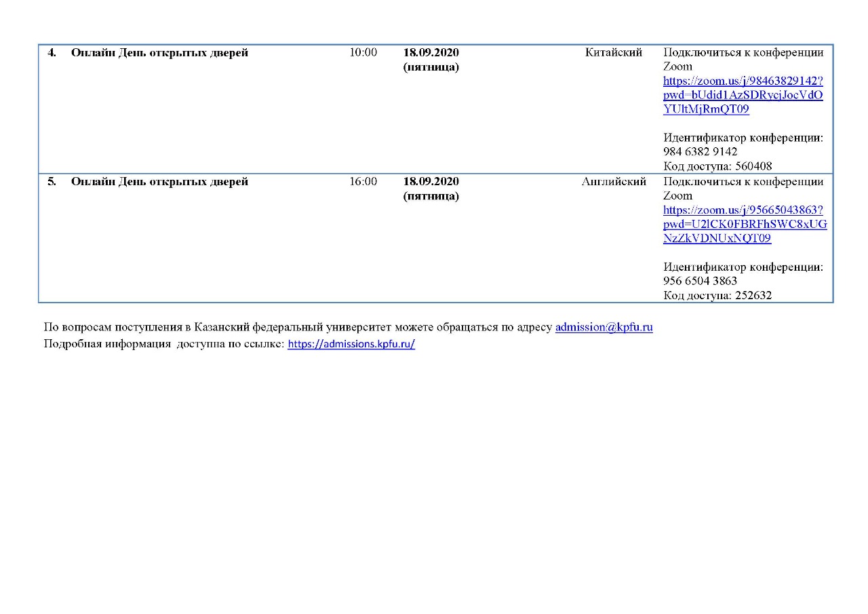Click conference ID 984 6382 9142
Screen dimensions: 868x614
[700, 152]
